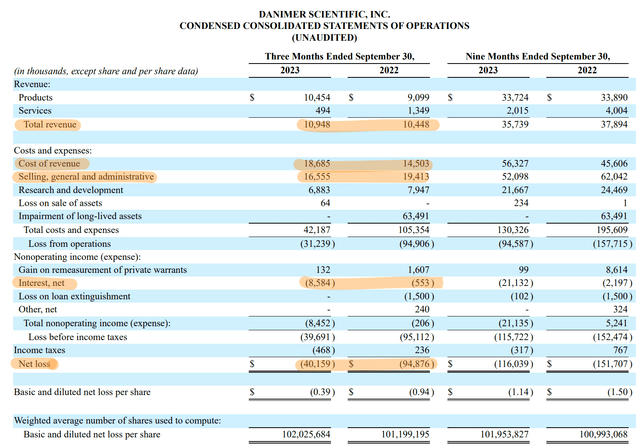Click the 'Loss on sale of assets' label
640x448 pixels.
[60, 203]
